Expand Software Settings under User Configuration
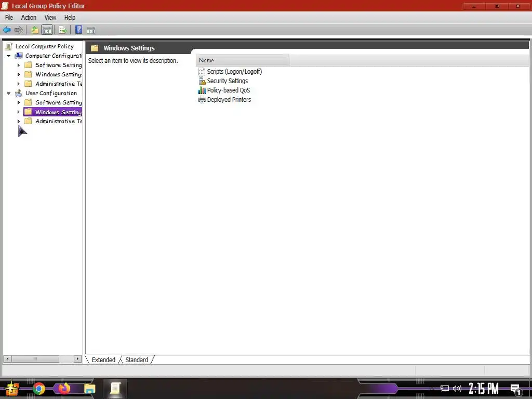 19,102
